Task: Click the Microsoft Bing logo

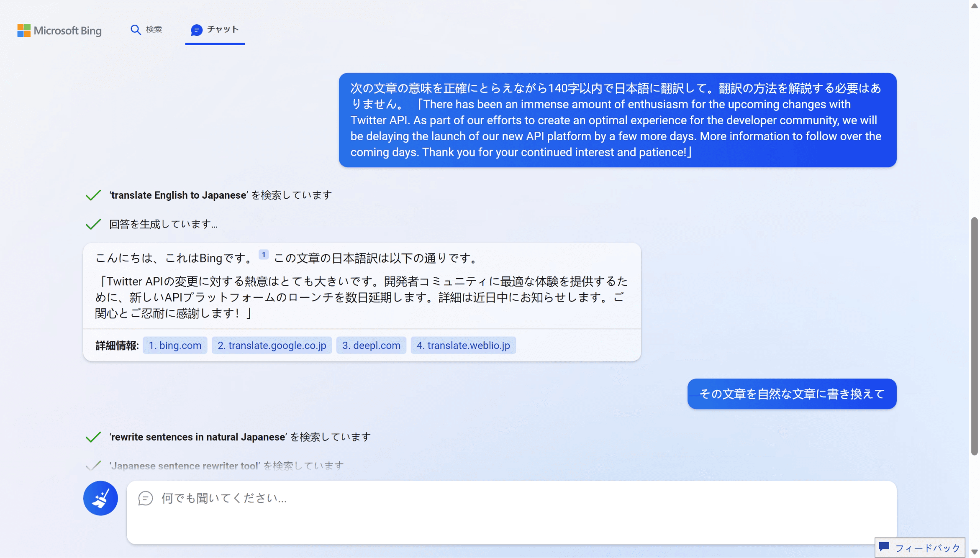Action: 59,30
